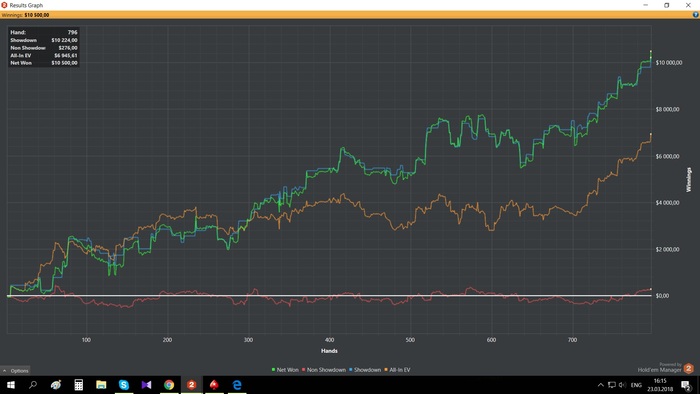Click the All-In EV $6 945,61 stat row
Viewport: 700px width, 394px height.
(x=44, y=55)
